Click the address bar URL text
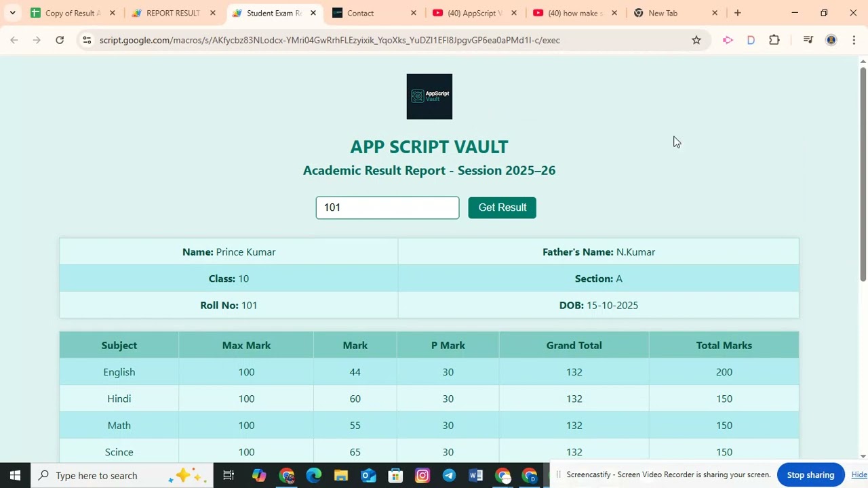Viewport: 868px width, 488px height. click(x=330, y=40)
